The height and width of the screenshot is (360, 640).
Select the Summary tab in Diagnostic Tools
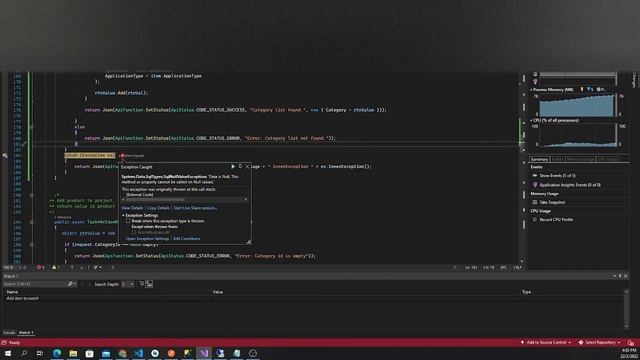pyautogui.click(x=539, y=159)
